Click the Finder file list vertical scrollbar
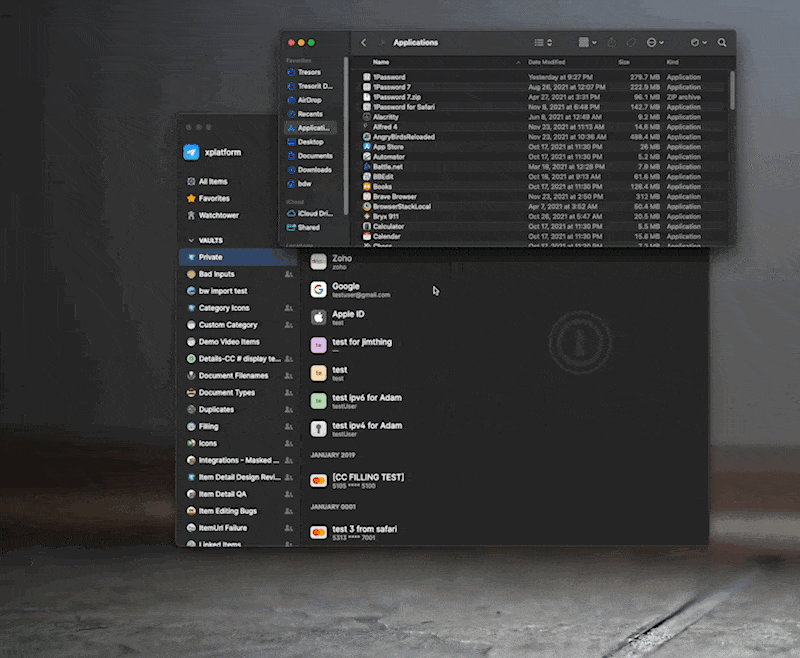 tap(732, 90)
